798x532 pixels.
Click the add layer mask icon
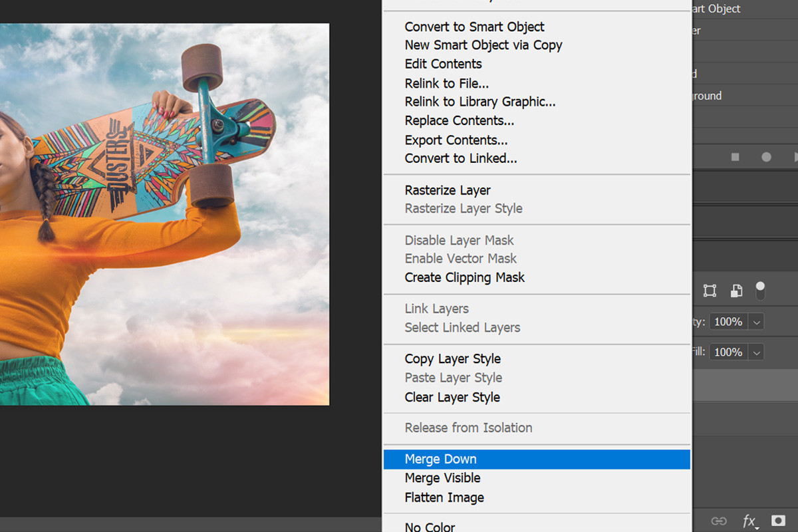point(778,521)
